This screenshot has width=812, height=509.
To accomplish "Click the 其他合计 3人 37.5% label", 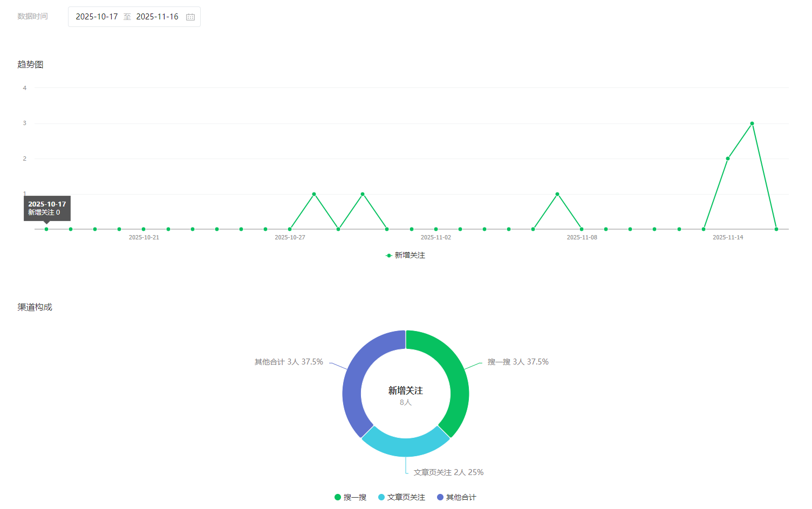I will [x=289, y=362].
